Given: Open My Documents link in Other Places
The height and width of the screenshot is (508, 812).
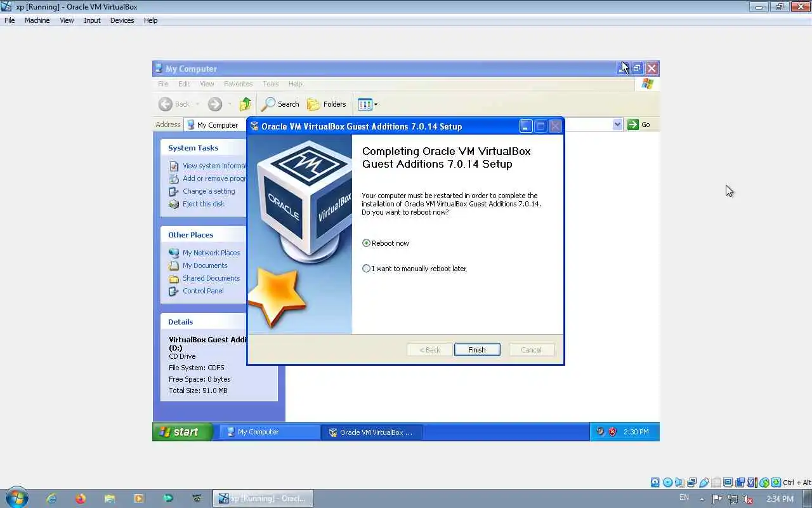Looking at the screenshot, I should (x=204, y=265).
